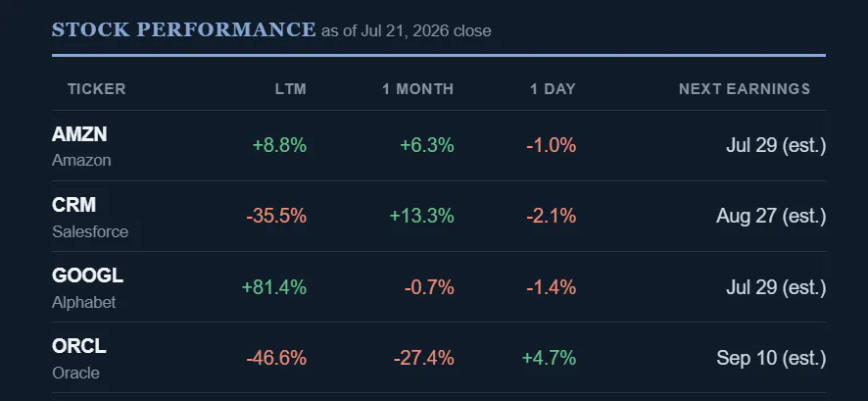Screen dimensions: 868x401
Task: Click the NEXT EARNINGS column header
Action: 745,89
